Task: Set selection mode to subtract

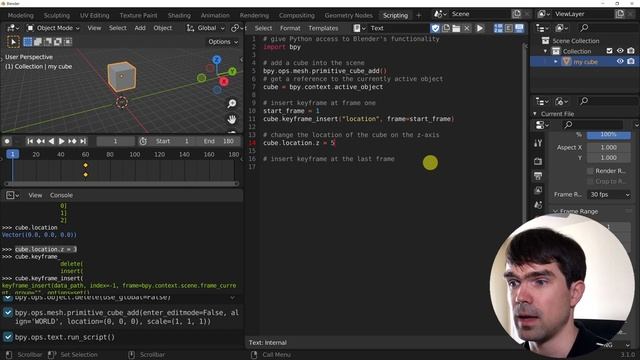Action: 48,42
